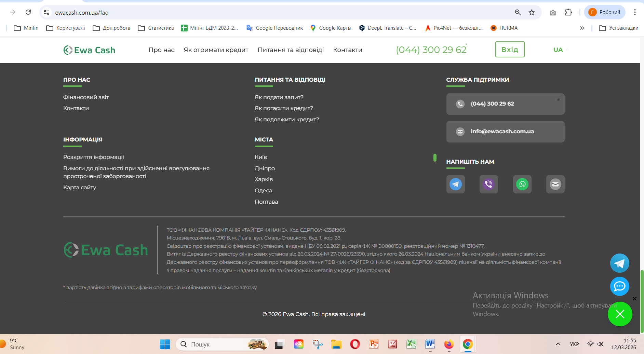The width and height of the screenshot is (644, 354).
Task: Call the header phone number (044) 300 29 62
Action: click(431, 50)
